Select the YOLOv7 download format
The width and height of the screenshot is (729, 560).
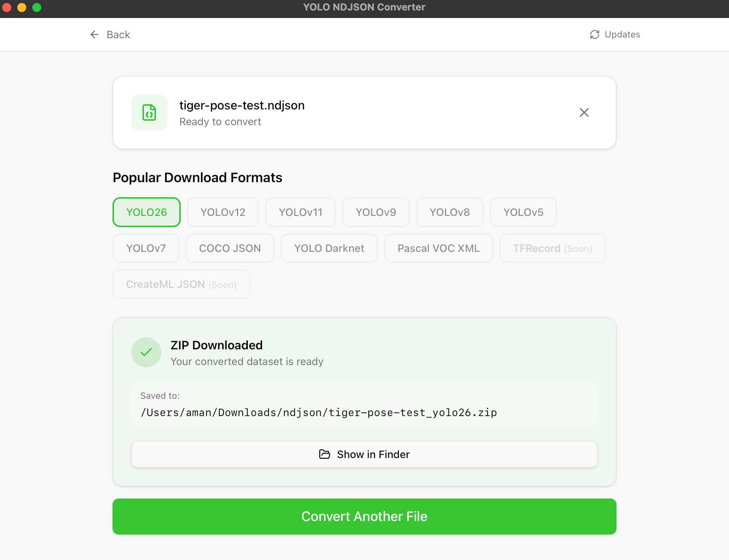coord(146,248)
